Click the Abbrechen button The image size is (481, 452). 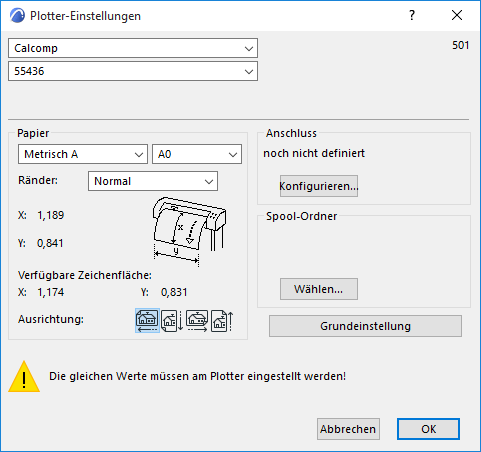click(x=348, y=429)
